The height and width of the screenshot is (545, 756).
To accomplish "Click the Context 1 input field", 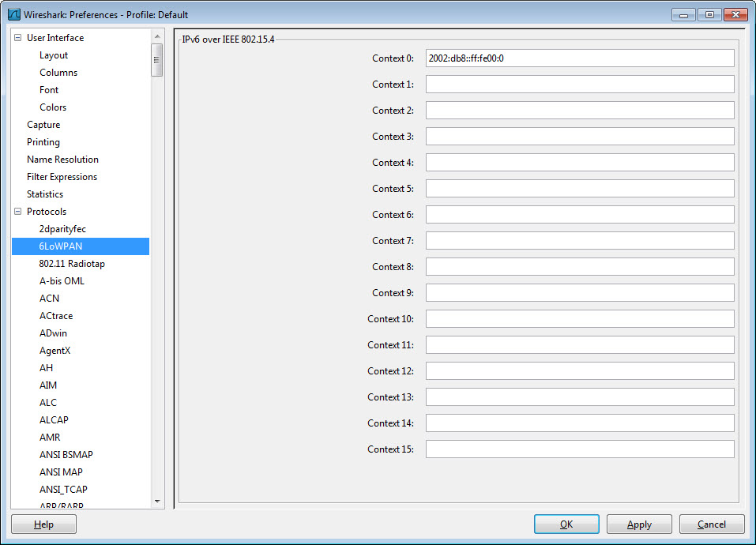I will (x=580, y=85).
